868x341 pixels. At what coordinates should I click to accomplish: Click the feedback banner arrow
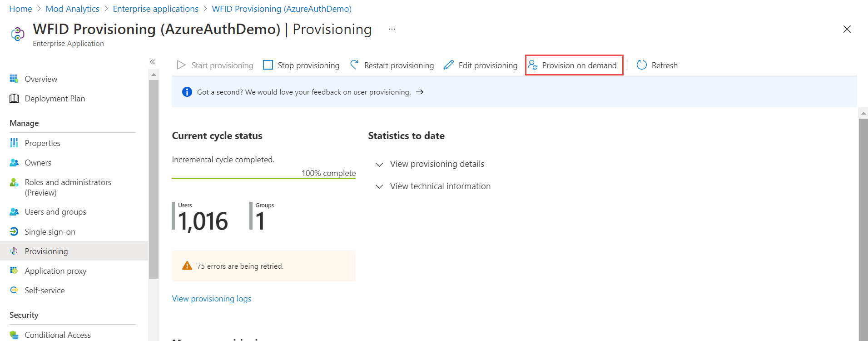pyautogui.click(x=420, y=92)
